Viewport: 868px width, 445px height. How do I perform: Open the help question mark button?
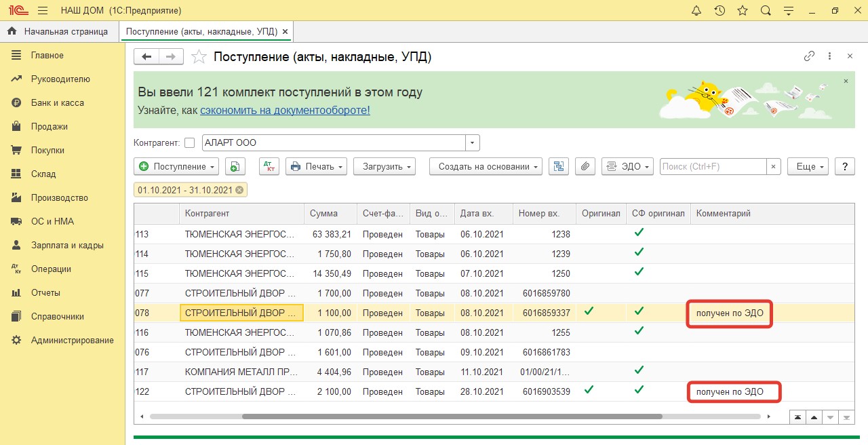tap(845, 166)
